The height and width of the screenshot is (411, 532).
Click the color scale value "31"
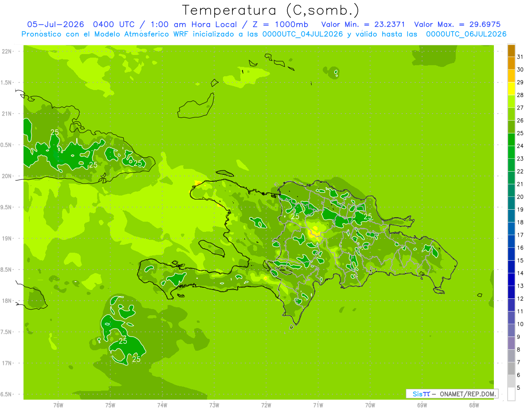[520, 57]
